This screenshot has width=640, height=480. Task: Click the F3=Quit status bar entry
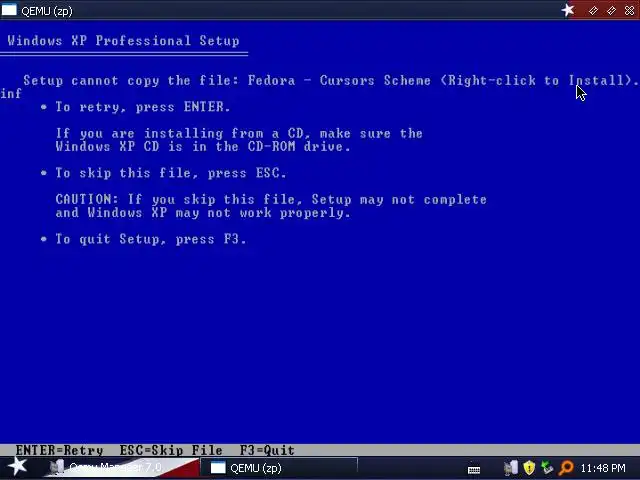(x=267, y=451)
